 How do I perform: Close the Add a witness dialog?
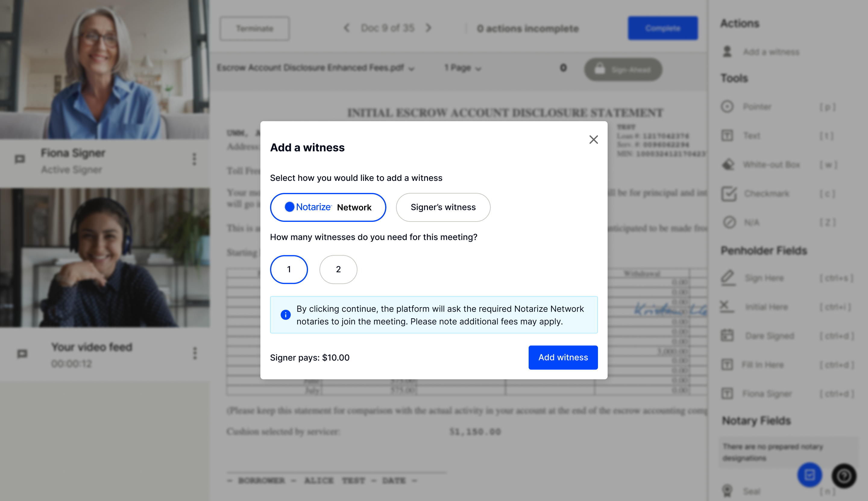(x=593, y=140)
